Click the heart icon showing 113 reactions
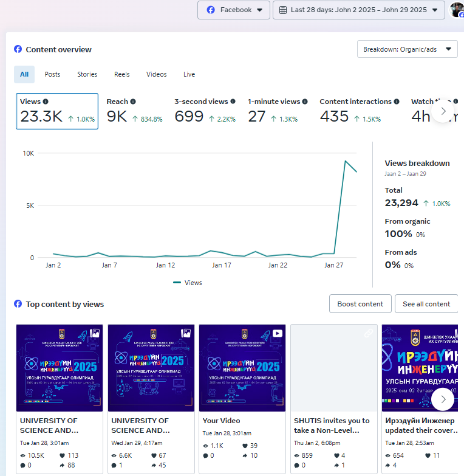This screenshot has width=464, height=476. pyautogui.click(x=63, y=455)
